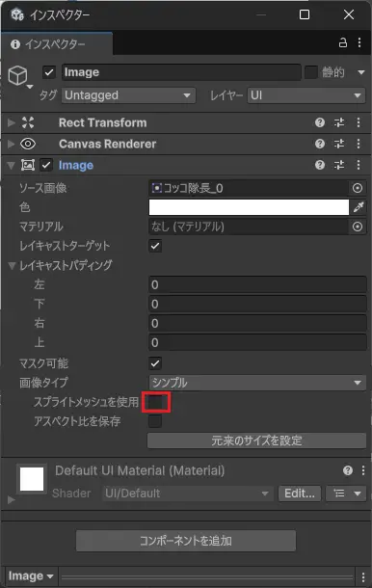Open the preview bar's three-dot menu

pos(362,576)
